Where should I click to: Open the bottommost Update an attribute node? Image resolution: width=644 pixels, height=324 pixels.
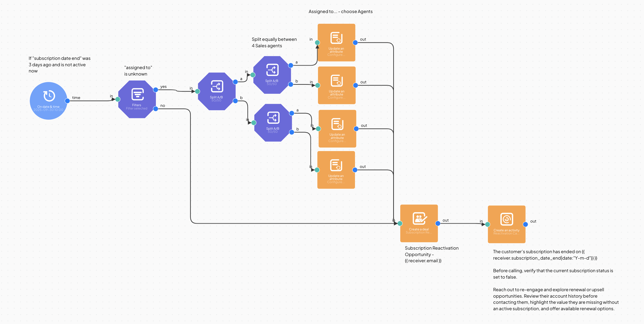pyautogui.click(x=336, y=170)
